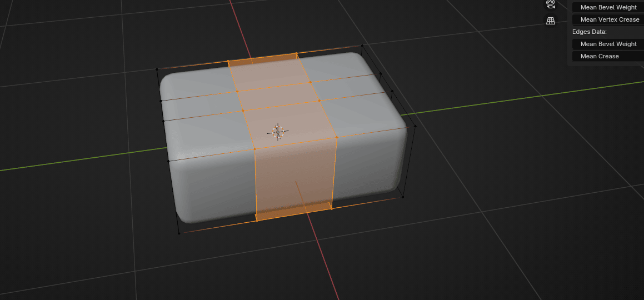Toggle the camera view icon
644x300 pixels.
551,4
